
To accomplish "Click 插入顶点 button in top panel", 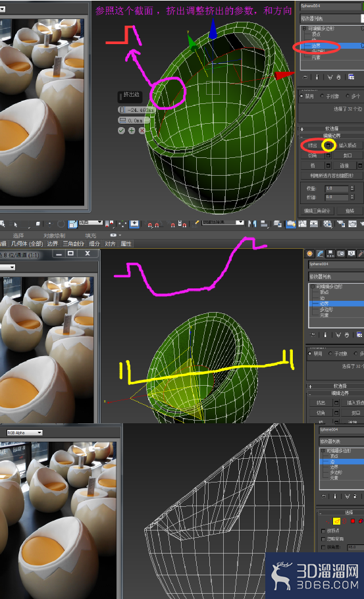I will (348, 145).
